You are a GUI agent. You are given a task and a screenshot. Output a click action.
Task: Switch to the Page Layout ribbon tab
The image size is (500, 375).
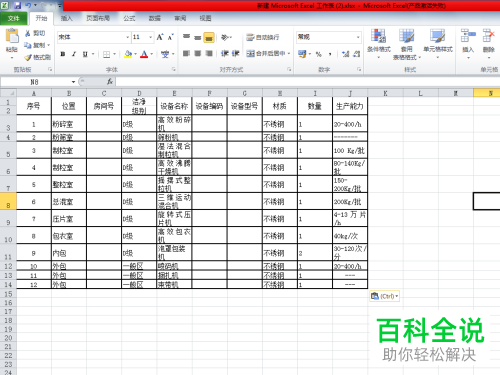click(98, 18)
